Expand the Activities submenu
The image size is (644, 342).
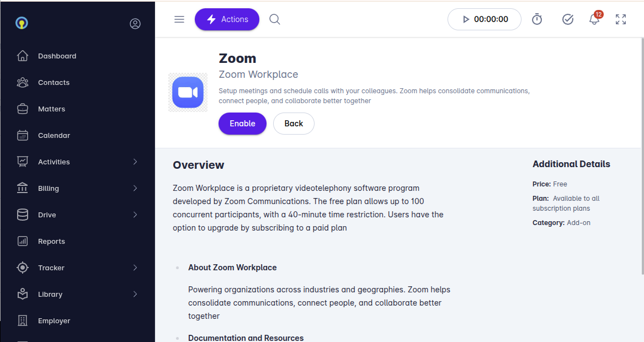click(135, 162)
